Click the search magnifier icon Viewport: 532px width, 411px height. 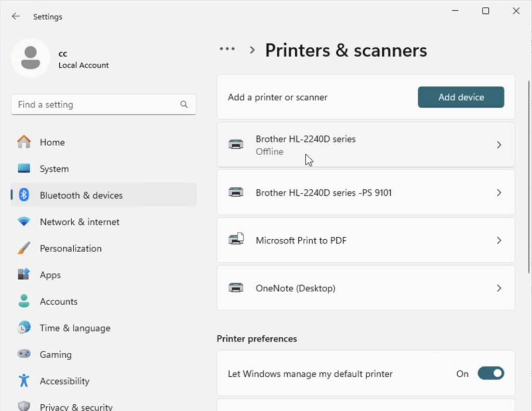coord(184,104)
